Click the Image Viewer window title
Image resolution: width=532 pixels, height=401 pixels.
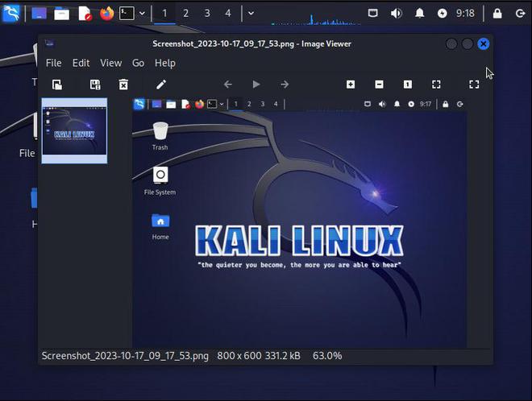pos(251,43)
